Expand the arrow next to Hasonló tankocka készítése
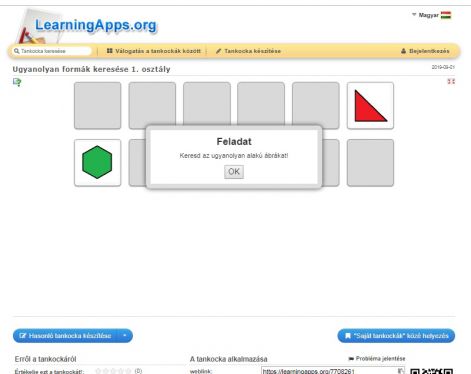Viewport: 471px width, 374px height. [125, 336]
